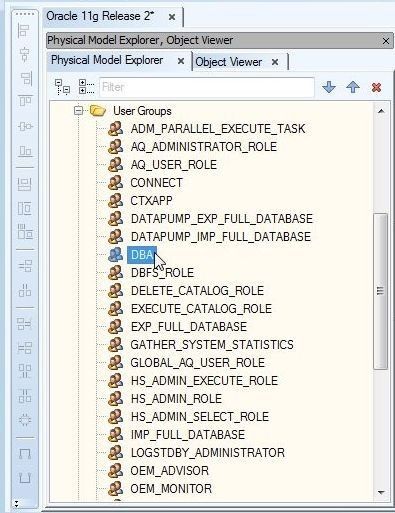The image size is (395, 513).
Task: Select the CONNECT user group
Action: coord(156,183)
